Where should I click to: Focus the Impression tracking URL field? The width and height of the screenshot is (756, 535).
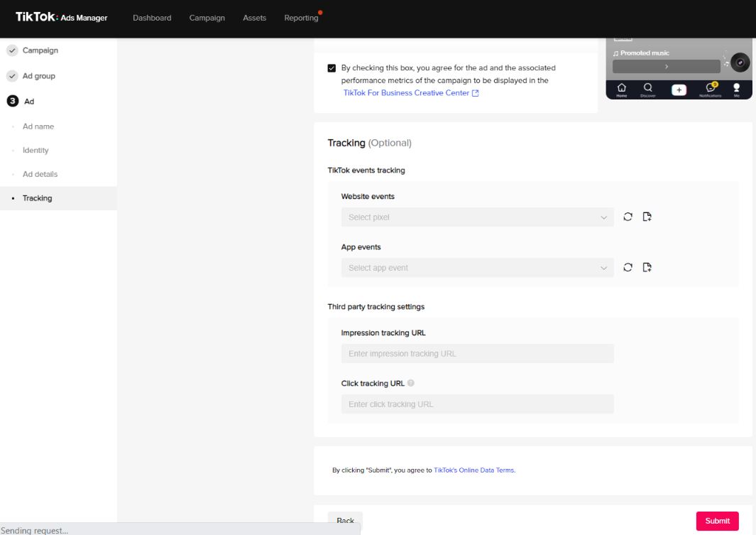tap(477, 354)
